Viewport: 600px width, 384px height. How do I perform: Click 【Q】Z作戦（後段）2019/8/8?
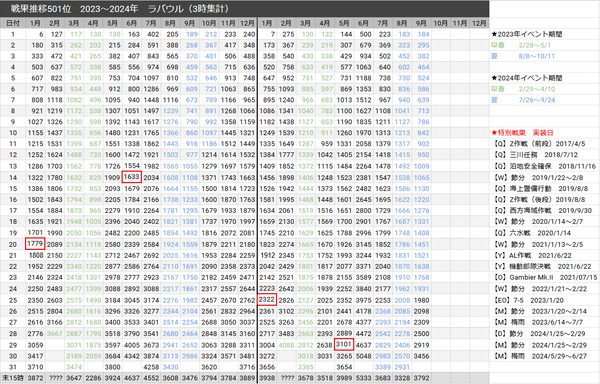tap(538, 200)
